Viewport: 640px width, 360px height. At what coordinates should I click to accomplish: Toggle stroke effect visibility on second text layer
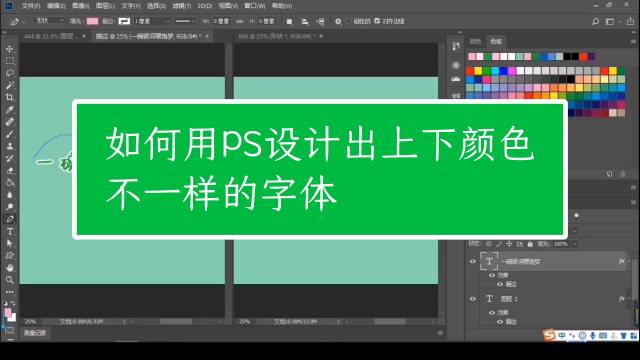[500, 322]
